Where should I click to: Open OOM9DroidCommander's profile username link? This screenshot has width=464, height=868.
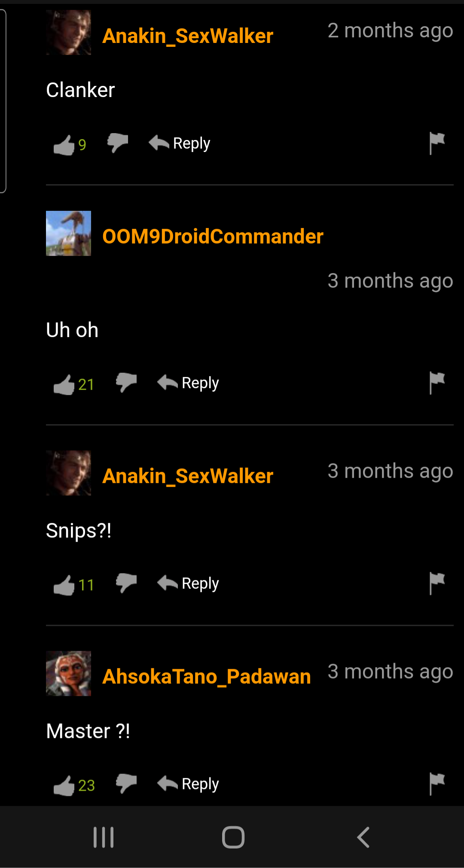[213, 236]
